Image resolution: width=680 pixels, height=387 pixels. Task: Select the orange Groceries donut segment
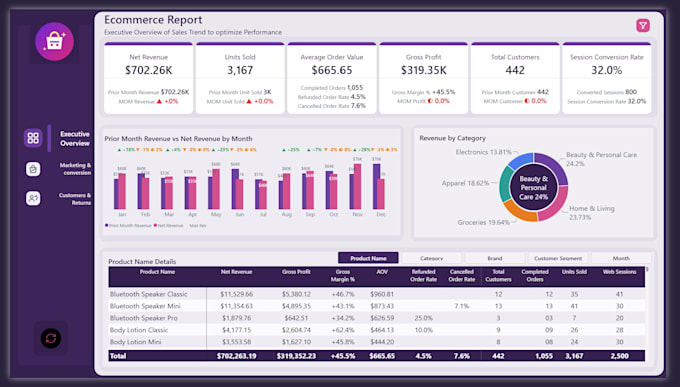519,212
